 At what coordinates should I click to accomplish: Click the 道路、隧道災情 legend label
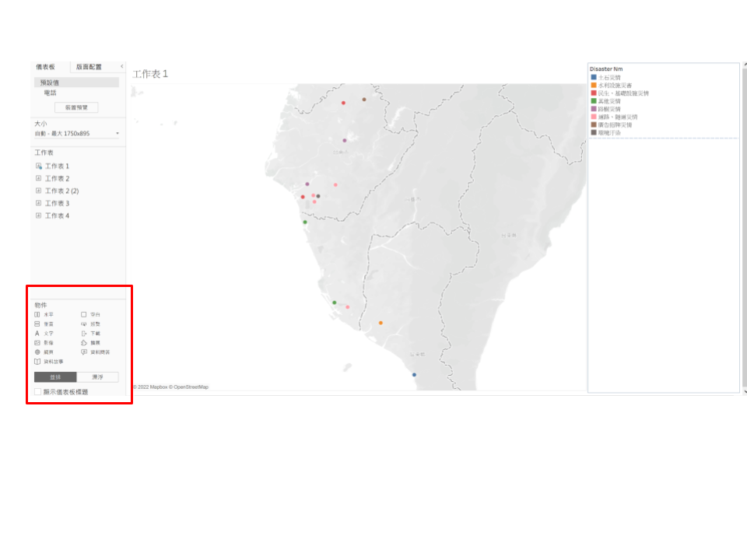coord(617,117)
